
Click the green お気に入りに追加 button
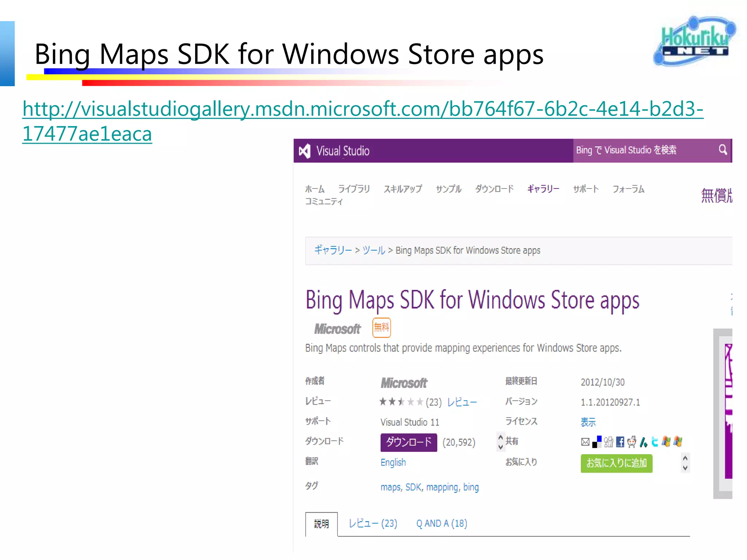coord(616,463)
